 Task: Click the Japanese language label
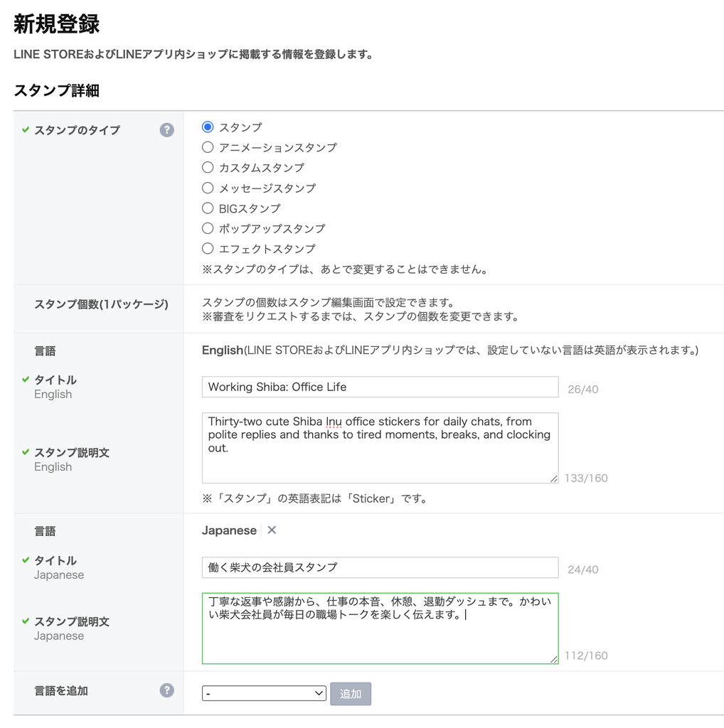(x=229, y=530)
